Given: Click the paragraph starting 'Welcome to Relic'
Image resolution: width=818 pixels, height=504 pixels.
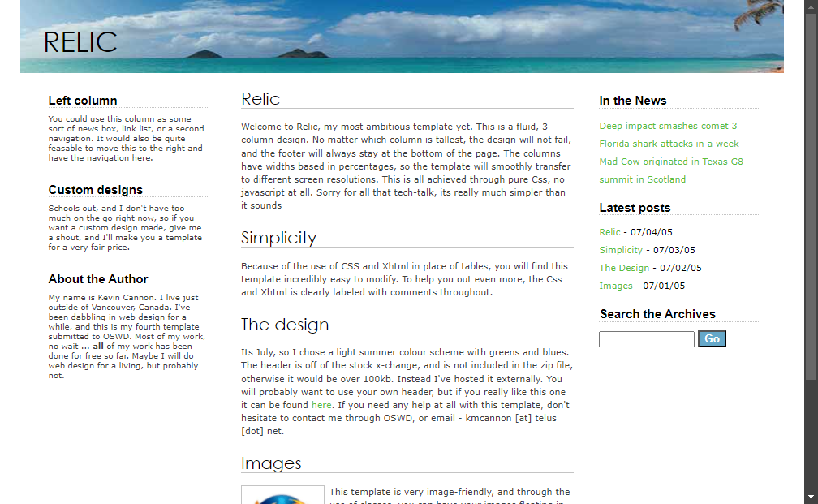Looking at the screenshot, I should [407, 166].
